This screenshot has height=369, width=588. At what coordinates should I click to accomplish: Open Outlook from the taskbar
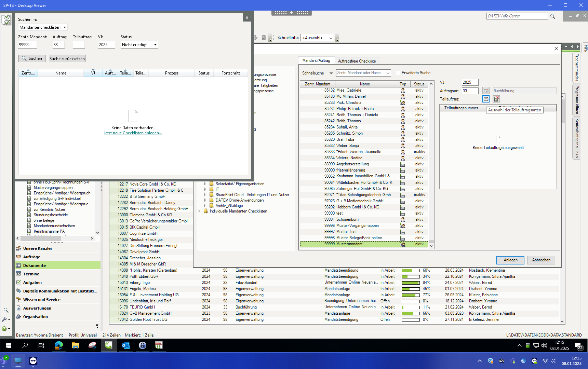[x=125, y=345]
